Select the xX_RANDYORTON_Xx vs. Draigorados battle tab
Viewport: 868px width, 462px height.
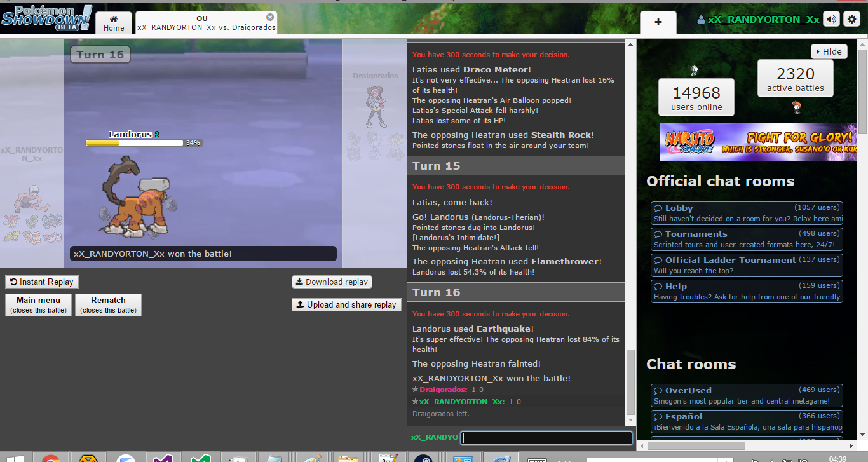point(207,23)
